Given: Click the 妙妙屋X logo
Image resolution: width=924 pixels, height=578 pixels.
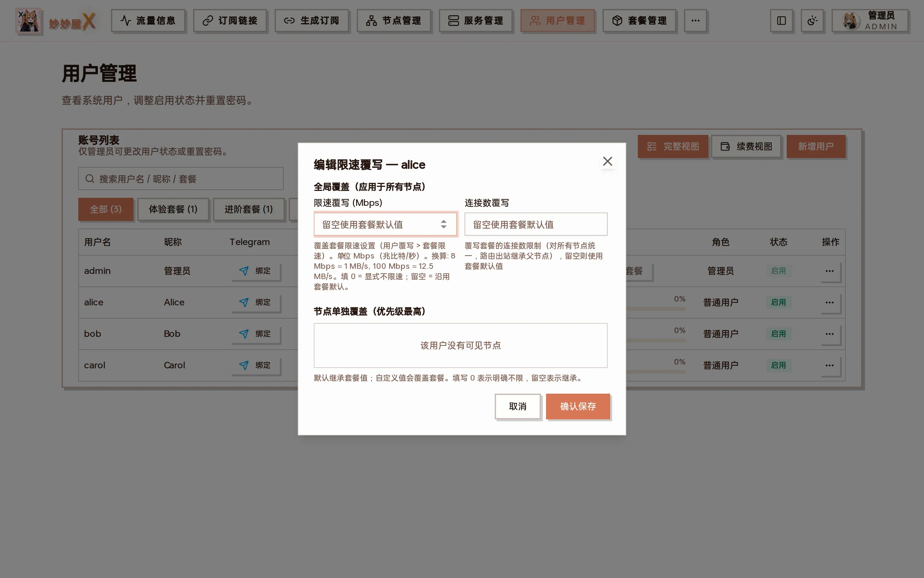Looking at the screenshot, I should pyautogui.click(x=56, y=21).
